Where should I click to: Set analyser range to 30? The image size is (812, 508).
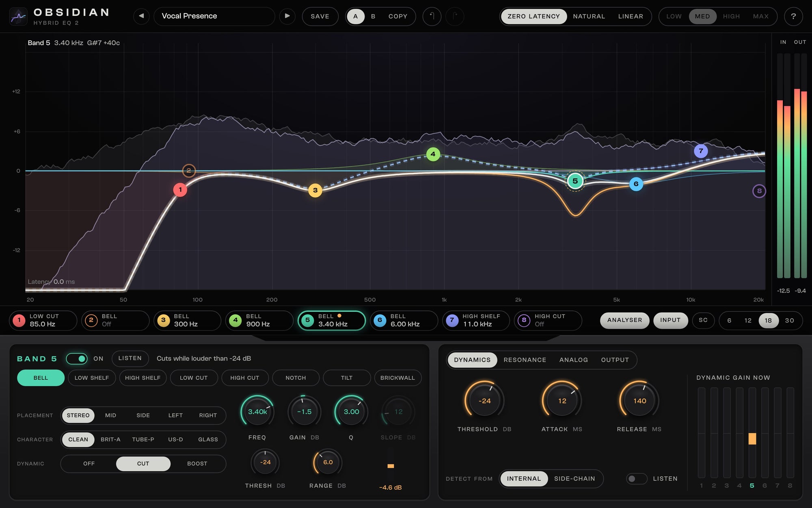[x=789, y=320]
